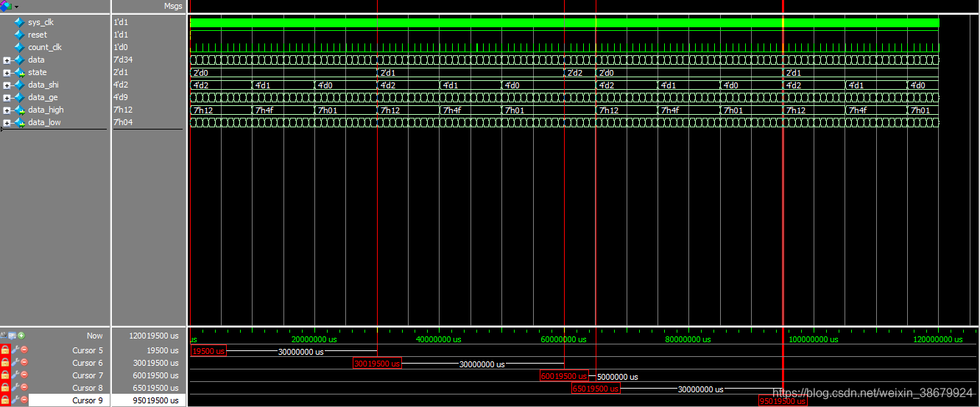Toggle the lock on Cursor 5
The height and width of the screenshot is (407, 980).
pos(5,350)
